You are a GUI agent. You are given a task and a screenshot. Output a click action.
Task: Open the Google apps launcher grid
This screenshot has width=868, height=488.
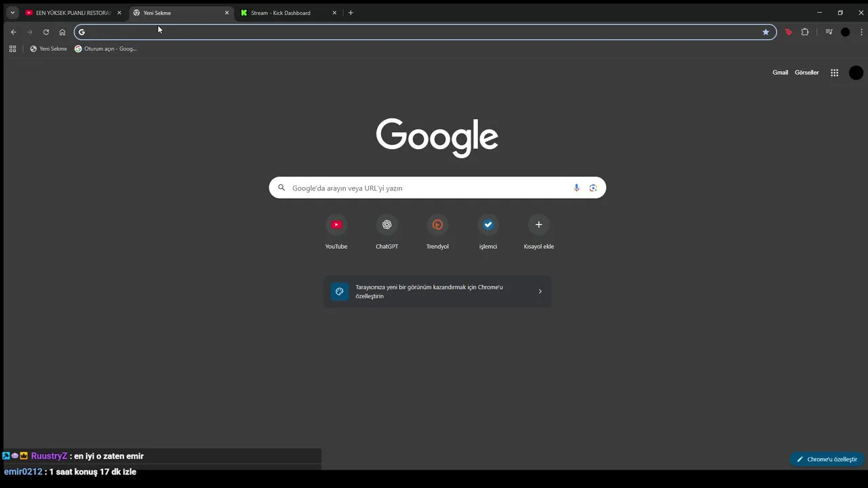click(835, 73)
